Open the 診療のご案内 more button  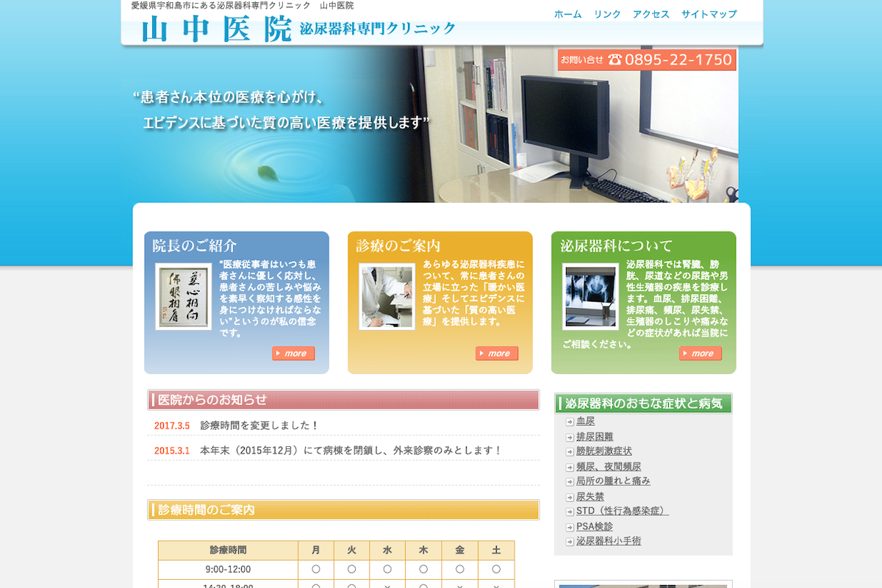[497, 353]
